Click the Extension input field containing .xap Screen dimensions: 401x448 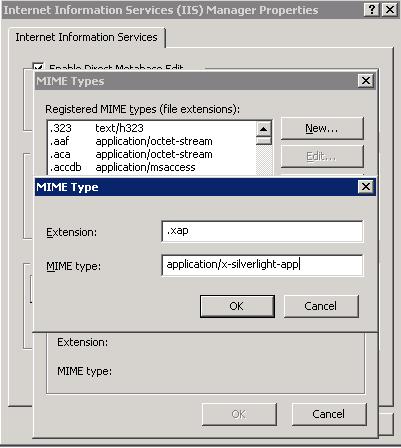262,231
